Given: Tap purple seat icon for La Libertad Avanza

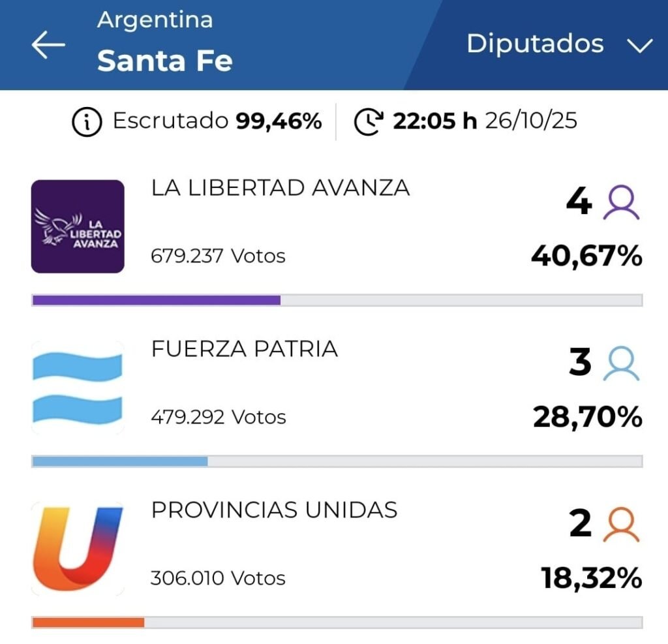Looking at the screenshot, I should coord(622,203).
